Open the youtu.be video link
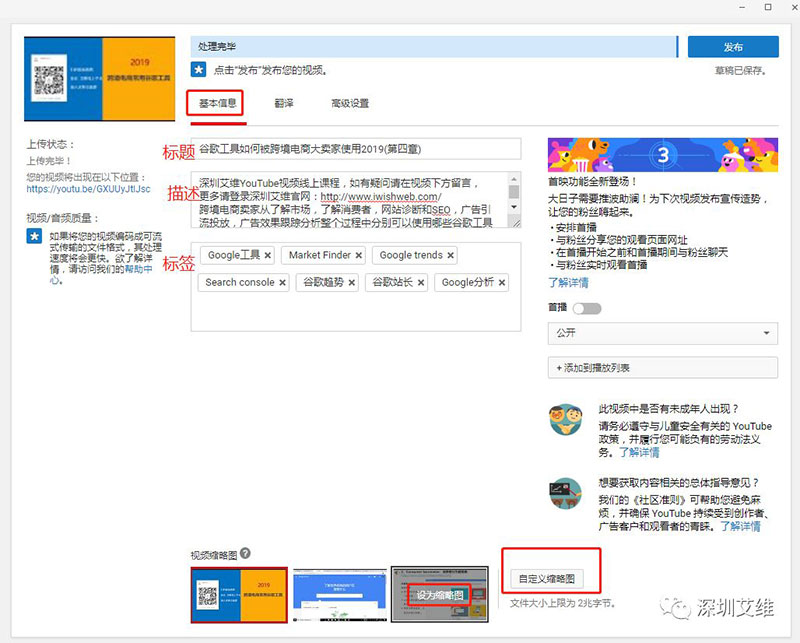 coord(89,189)
